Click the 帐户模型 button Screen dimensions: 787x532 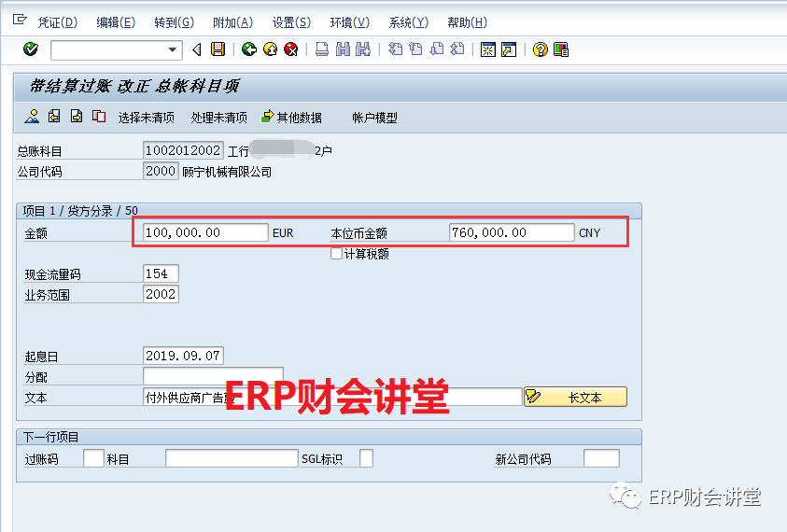click(374, 118)
